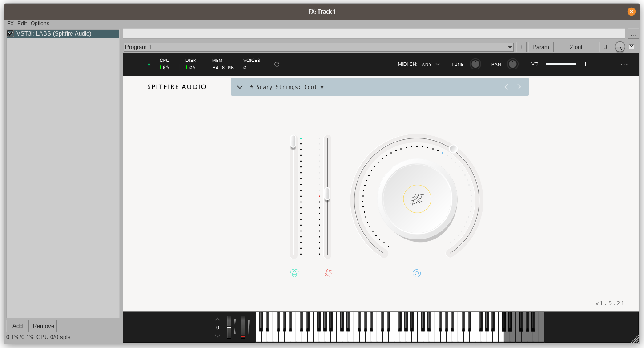Click the keyboard octave up arrow
Screen dimensions: 644x348
click(217, 319)
